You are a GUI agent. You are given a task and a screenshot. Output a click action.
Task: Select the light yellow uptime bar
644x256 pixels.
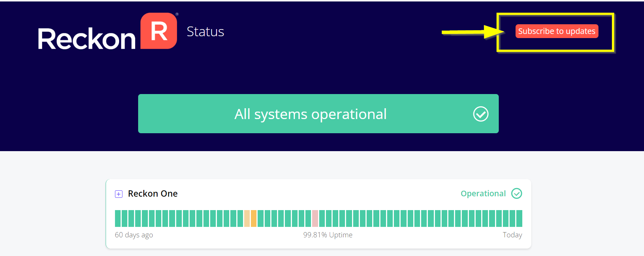coord(247,218)
